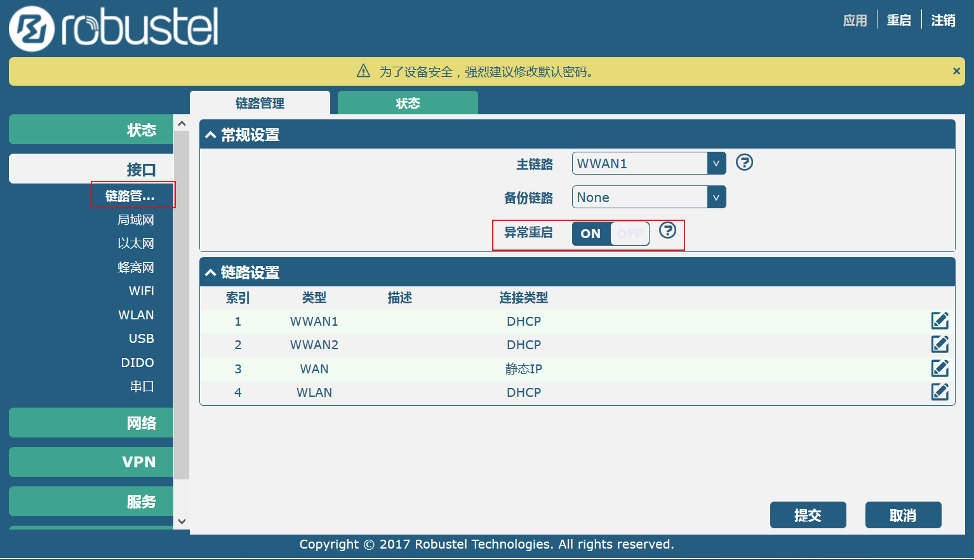Collapse the 链路设置 section
This screenshot has width=974, height=560.
(211, 273)
